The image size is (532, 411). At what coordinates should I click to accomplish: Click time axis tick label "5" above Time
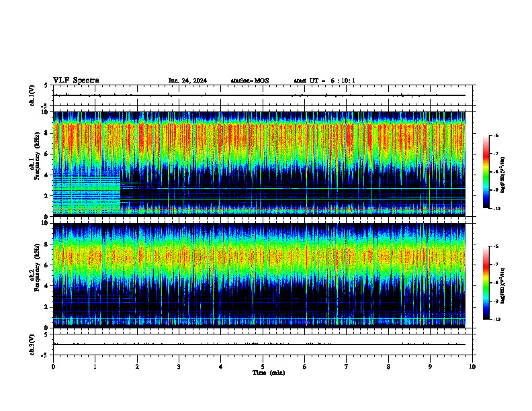(x=263, y=366)
